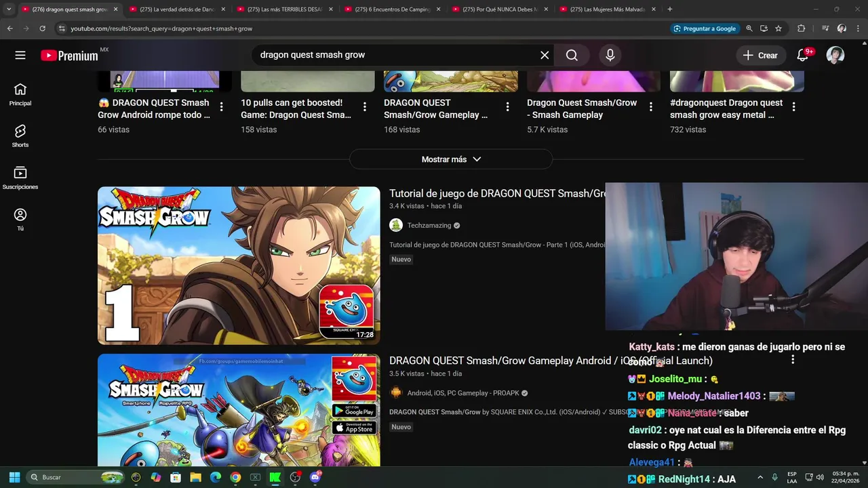Open Suscripciones in the sidebar
This screenshot has height=488, width=868.
pos(20,178)
